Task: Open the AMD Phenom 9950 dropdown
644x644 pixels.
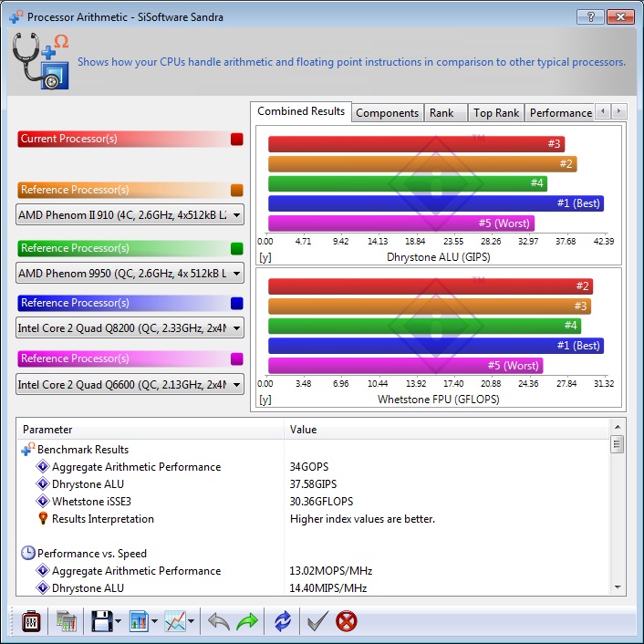Action: coord(130,273)
